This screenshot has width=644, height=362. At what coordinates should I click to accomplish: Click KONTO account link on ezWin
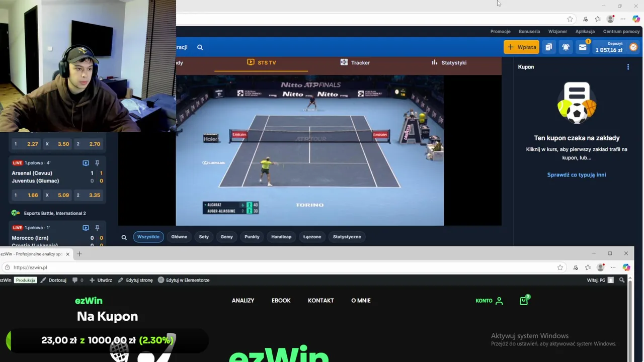tap(489, 301)
